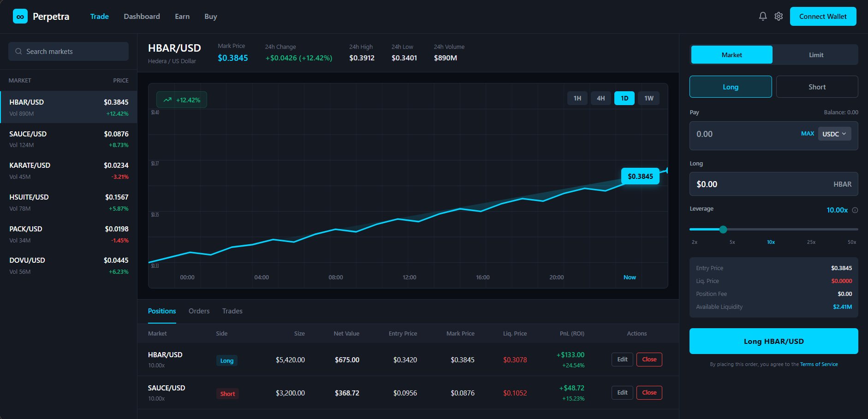Screen dimensions: 868x419
Task: Click the leverage info icon
Action: point(855,210)
